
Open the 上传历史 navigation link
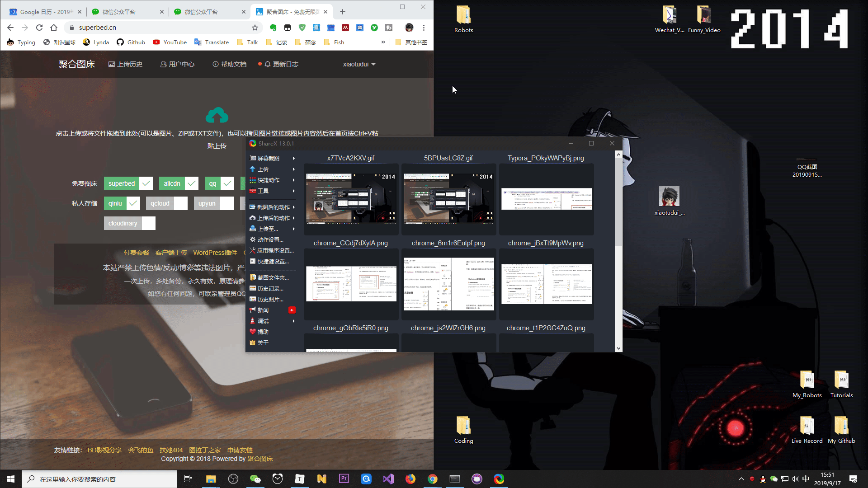126,64
